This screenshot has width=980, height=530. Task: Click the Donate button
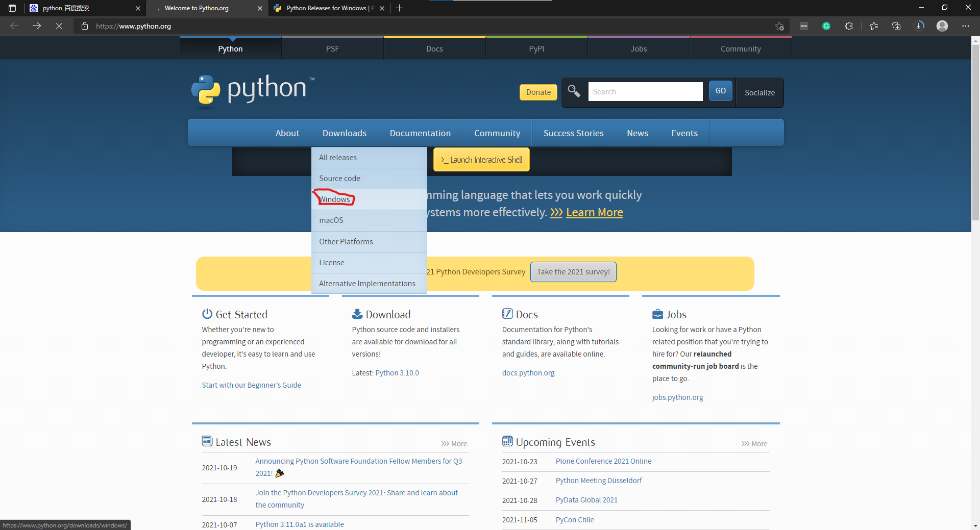538,92
